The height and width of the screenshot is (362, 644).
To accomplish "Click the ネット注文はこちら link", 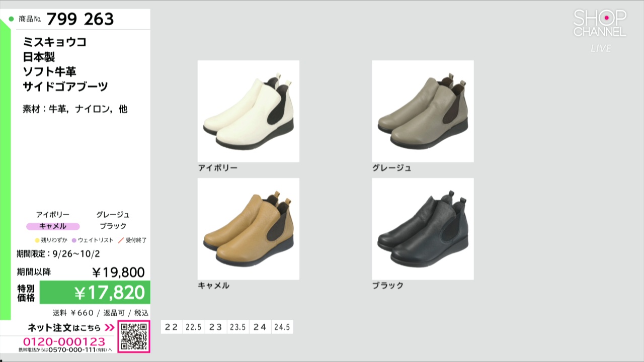I will (x=64, y=328).
